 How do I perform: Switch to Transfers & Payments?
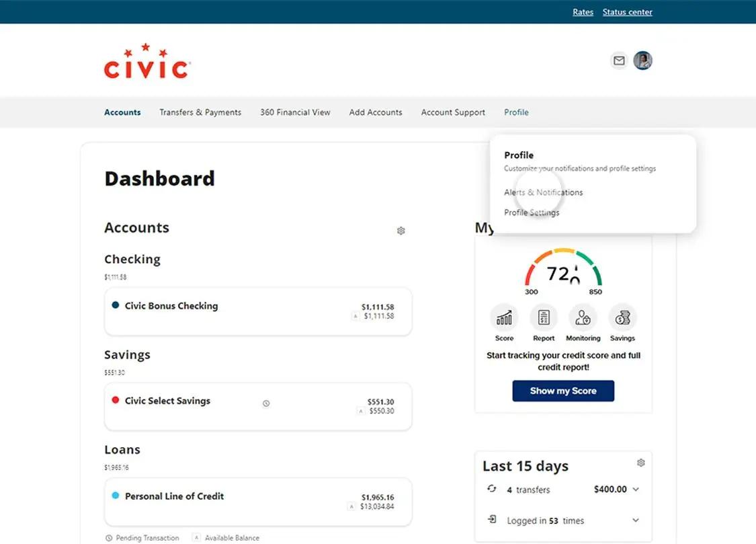[200, 112]
